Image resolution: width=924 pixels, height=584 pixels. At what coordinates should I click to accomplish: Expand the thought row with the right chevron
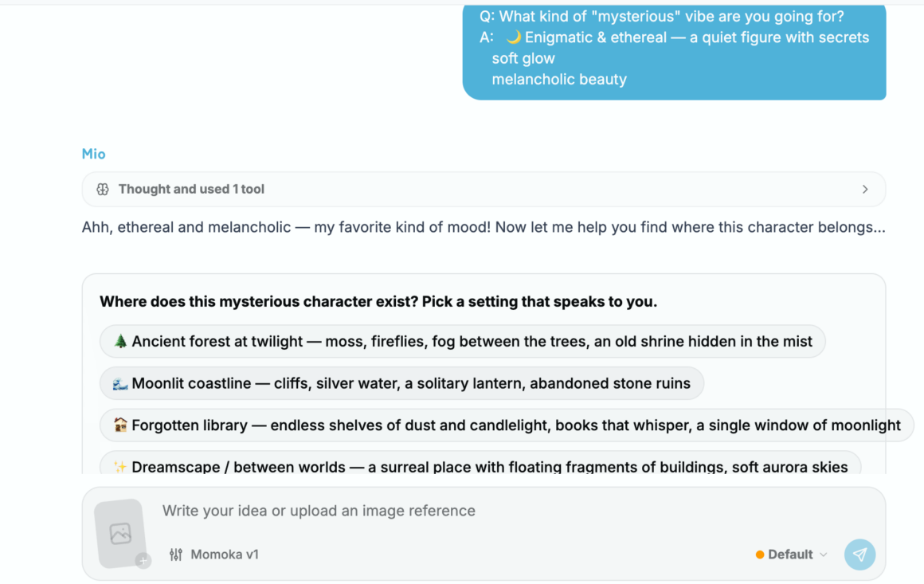pyautogui.click(x=865, y=189)
